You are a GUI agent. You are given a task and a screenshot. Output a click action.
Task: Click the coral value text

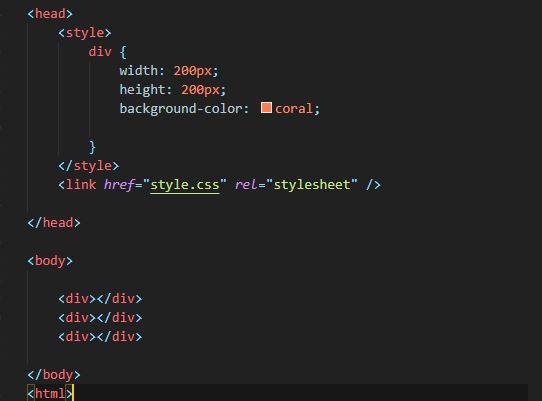[294, 109]
